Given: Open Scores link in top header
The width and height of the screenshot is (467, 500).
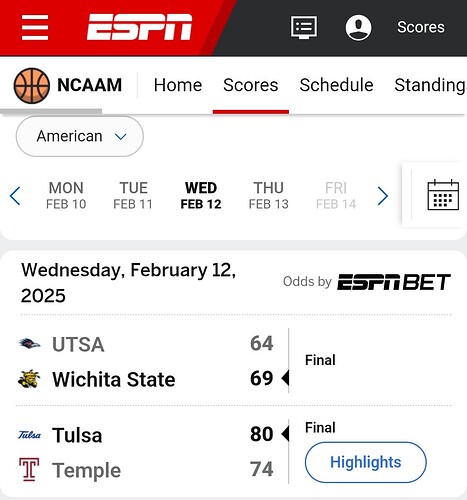Looking at the screenshot, I should point(421,27).
